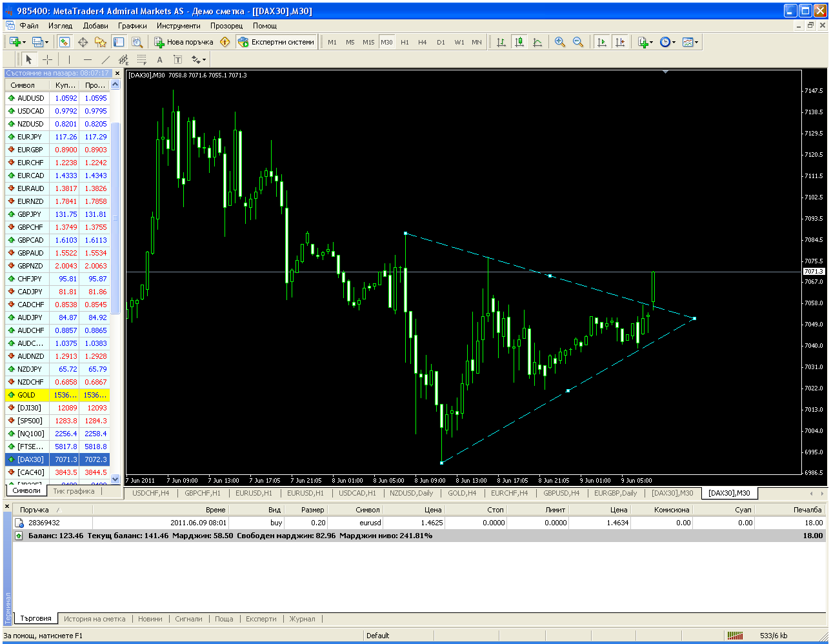Viewport: 831px width, 644px height.
Task: Open the Графики menu
Action: [x=132, y=26]
